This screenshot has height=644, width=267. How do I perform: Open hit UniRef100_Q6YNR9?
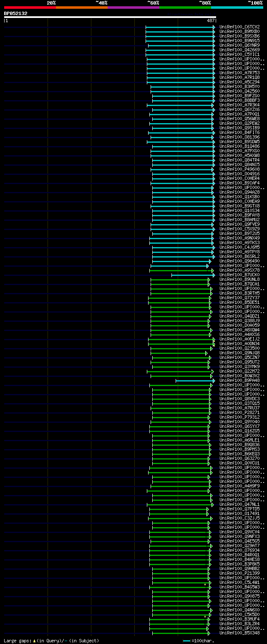click(x=239, y=45)
